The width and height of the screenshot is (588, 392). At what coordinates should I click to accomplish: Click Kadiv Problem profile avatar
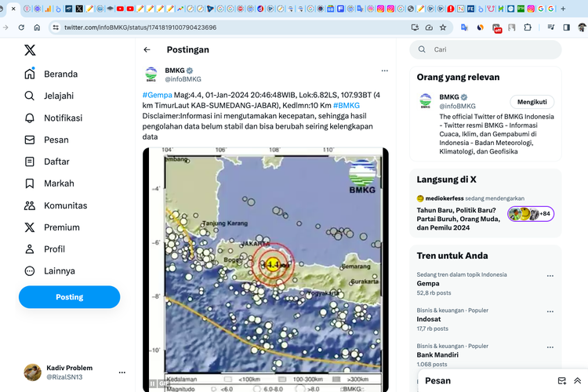coord(33,372)
